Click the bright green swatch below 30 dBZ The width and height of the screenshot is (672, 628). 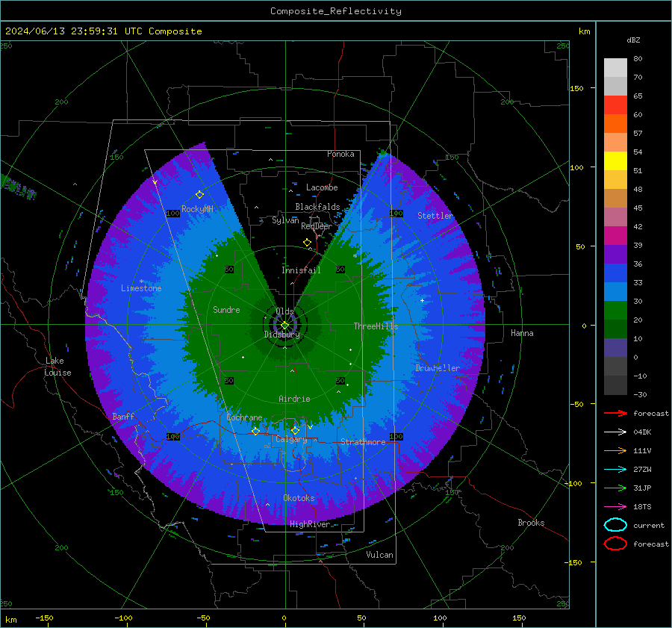[x=615, y=311]
